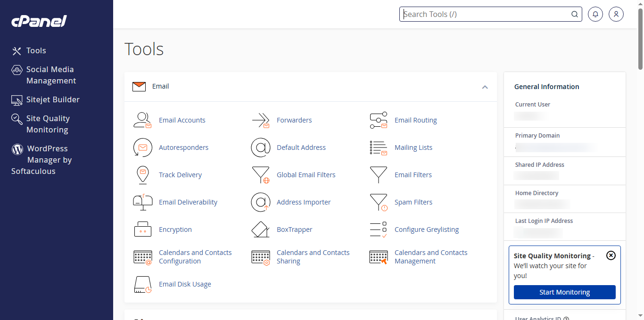Viewport: 644px width, 320px height.
Task: Open Tools in the sidebar
Action: (36, 50)
